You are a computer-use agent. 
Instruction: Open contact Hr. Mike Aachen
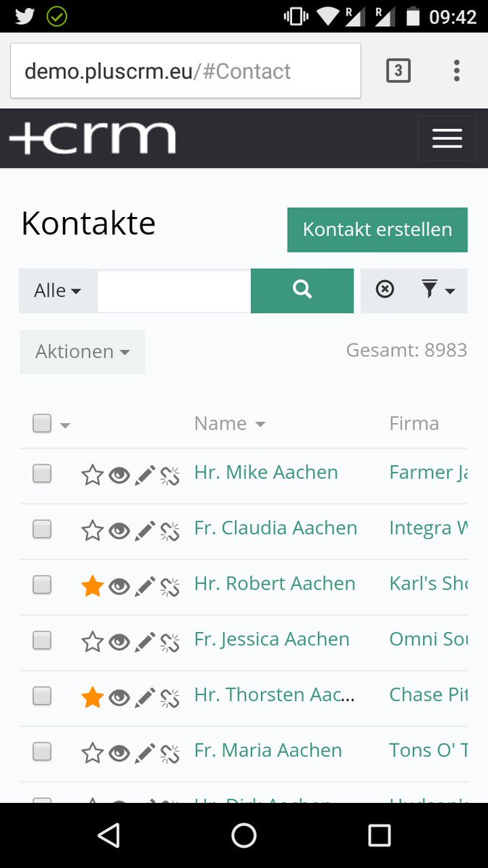pyautogui.click(x=266, y=472)
